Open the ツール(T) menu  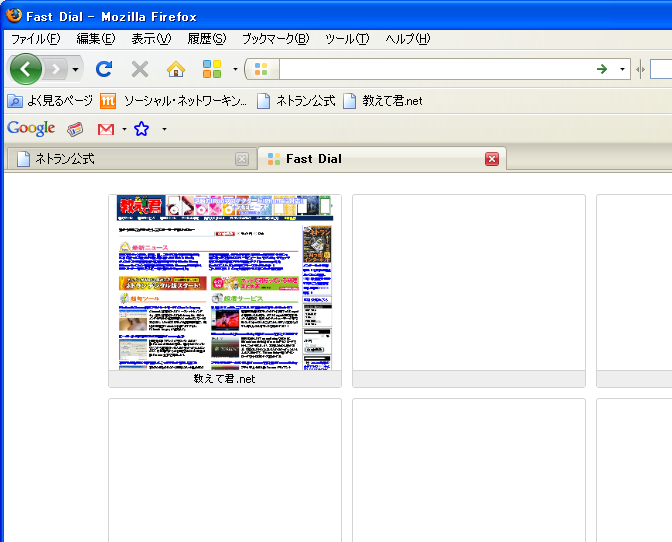pos(347,39)
